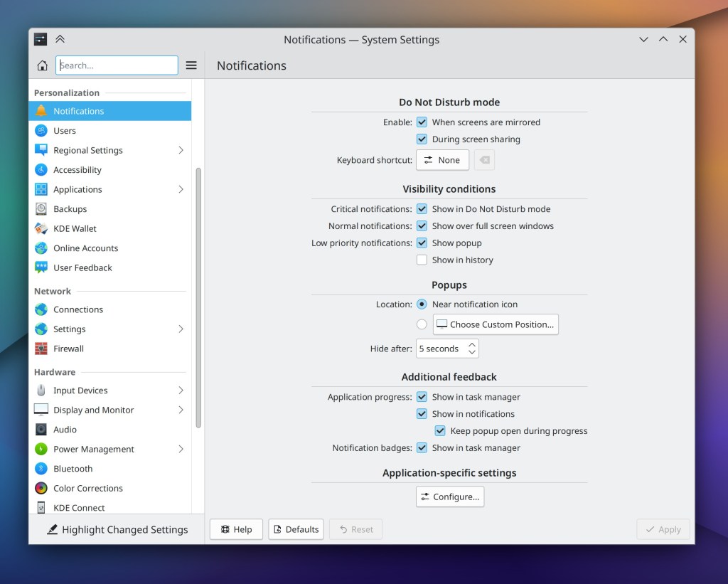The height and width of the screenshot is (584, 728).
Task: Restore settings with the Defaults button
Action: 296,530
